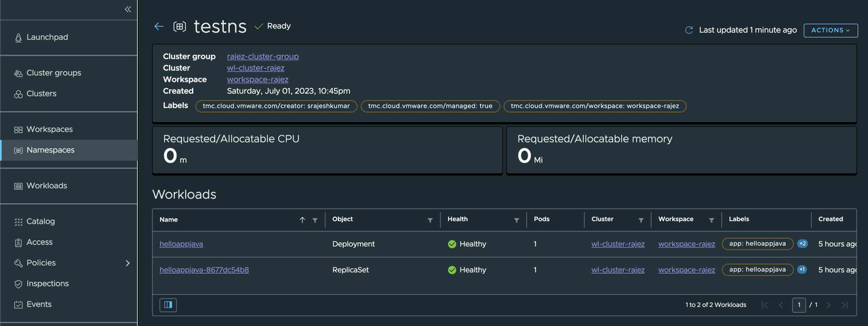Open the helloappjava-8677dc54b8 ReplicaSet link
Viewport: 868px width, 326px height.
[x=204, y=270]
